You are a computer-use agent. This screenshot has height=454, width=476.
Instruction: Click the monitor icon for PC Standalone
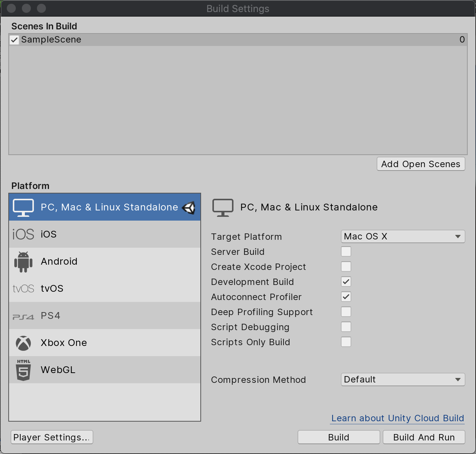coord(23,207)
